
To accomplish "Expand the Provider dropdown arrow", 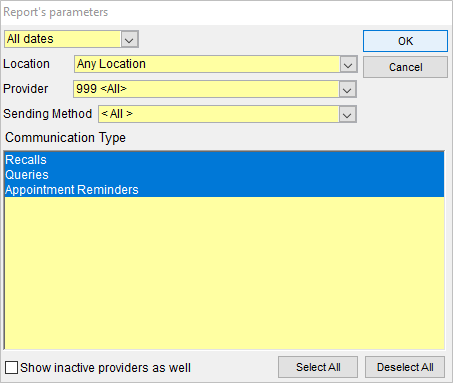I will tap(347, 89).
